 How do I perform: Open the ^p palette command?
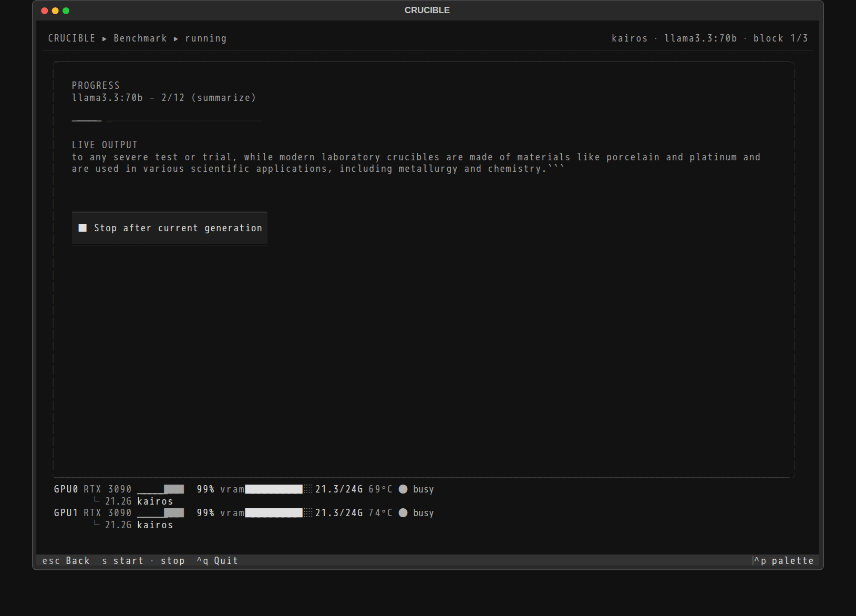tap(784, 561)
